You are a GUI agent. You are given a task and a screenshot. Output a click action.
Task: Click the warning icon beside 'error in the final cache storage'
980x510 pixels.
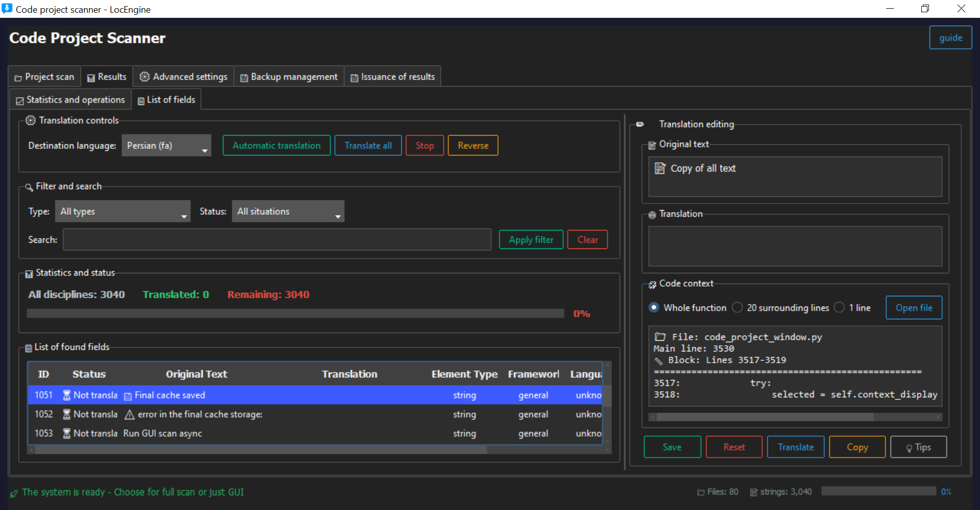coord(129,414)
